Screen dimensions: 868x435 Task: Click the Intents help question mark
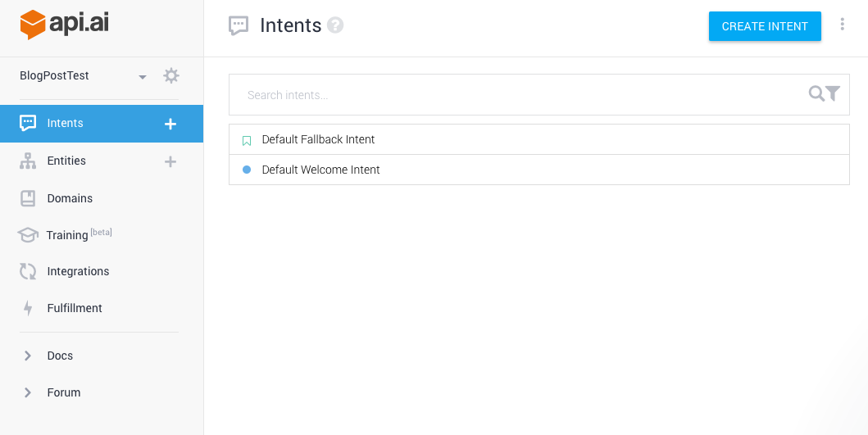tap(335, 25)
